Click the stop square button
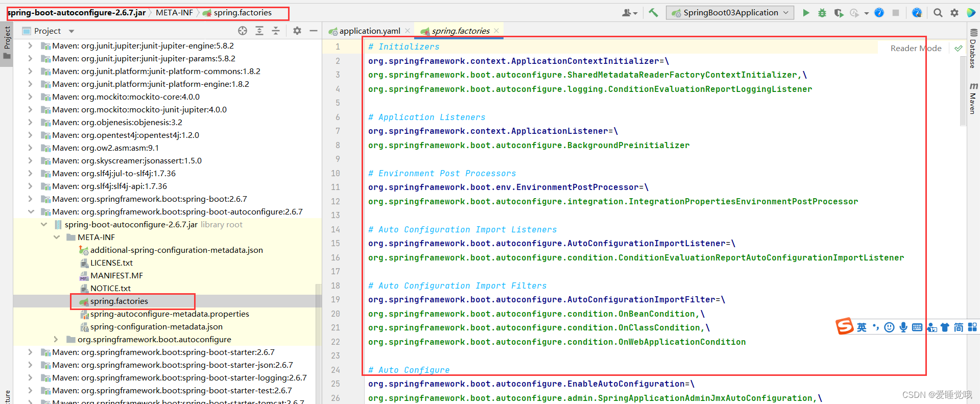The height and width of the screenshot is (404, 980). tap(896, 13)
